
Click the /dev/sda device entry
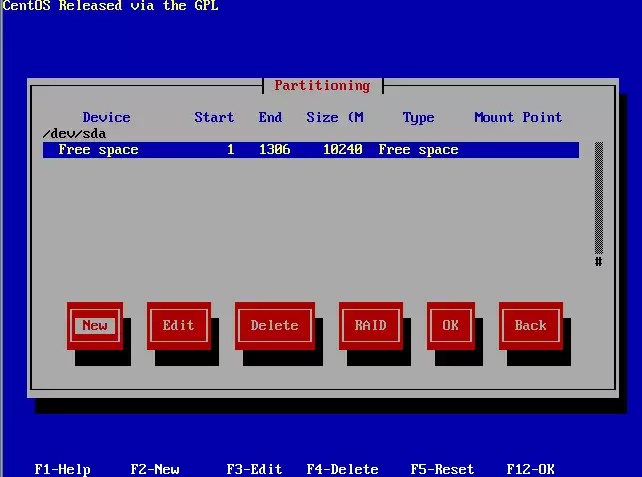coord(75,134)
